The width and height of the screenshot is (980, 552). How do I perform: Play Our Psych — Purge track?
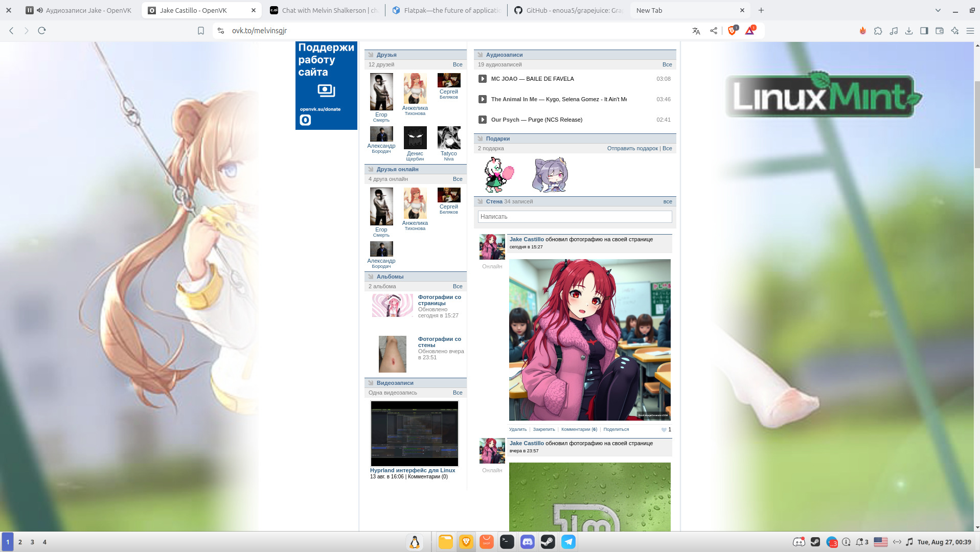click(482, 120)
